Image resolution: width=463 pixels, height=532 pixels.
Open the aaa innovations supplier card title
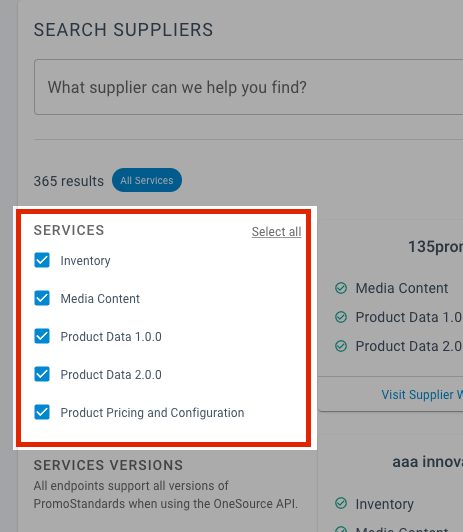tap(428, 462)
